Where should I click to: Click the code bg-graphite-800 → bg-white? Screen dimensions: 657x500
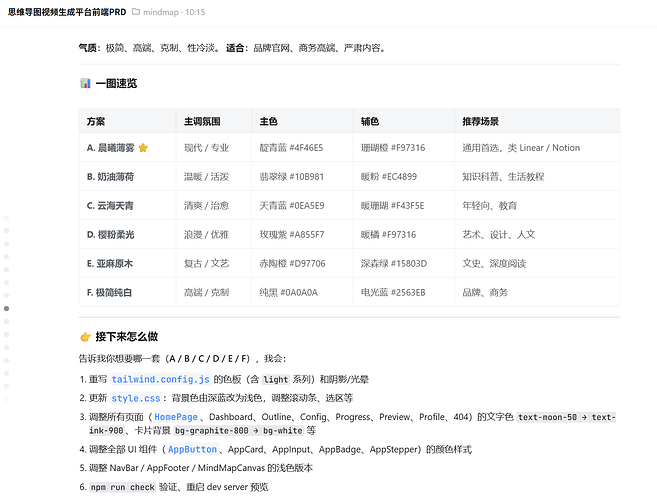(238, 430)
